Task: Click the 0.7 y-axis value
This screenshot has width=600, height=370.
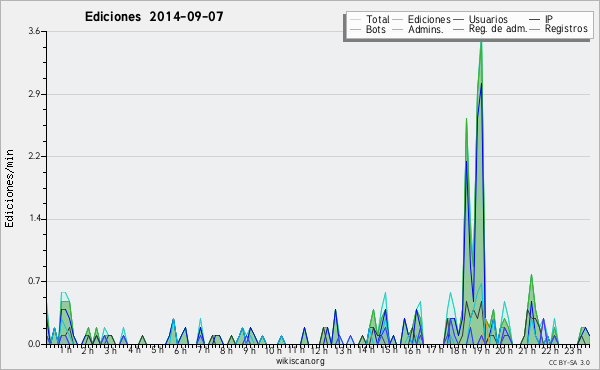Action: 34,282
